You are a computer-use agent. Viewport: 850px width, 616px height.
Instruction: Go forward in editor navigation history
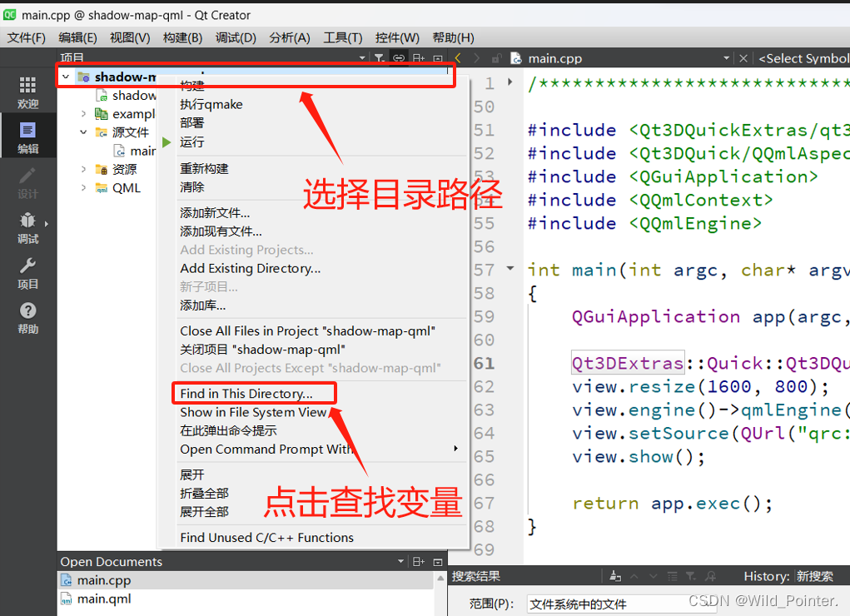coord(476,58)
